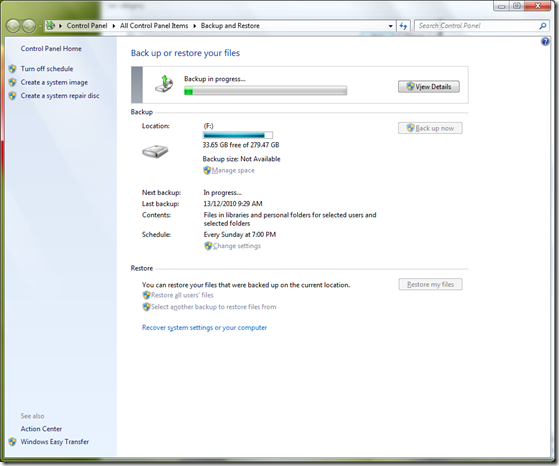The width and height of the screenshot is (559, 466).
Task: Click 'Back up or restore your files' heading
Action: tap(185, 53)
